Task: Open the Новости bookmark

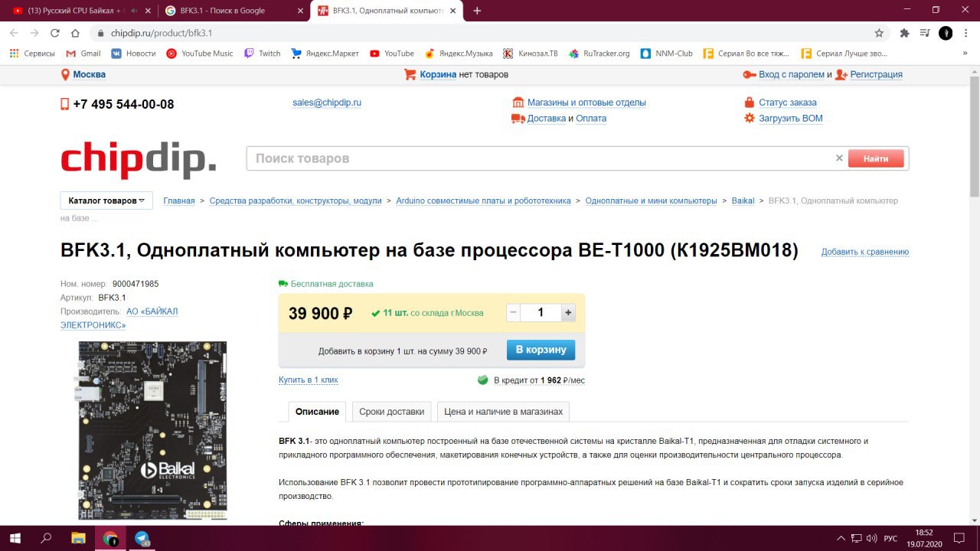Action: tap(133, 54)
